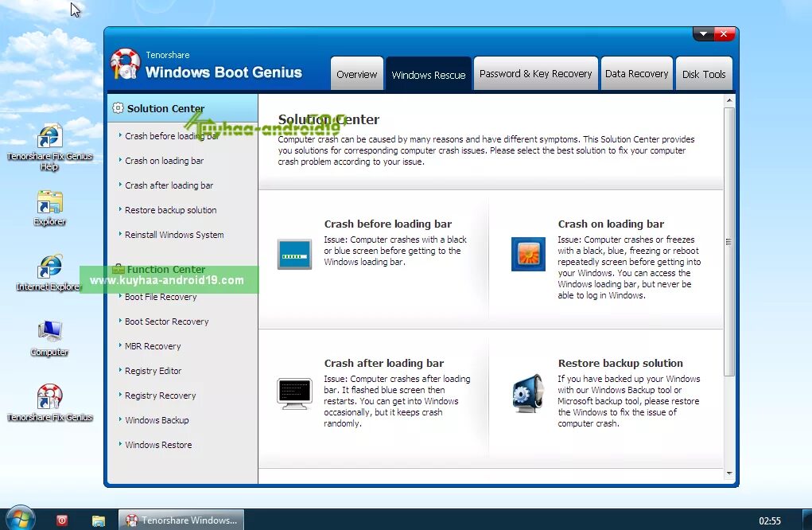This screenshot has width=812, height=530.
Task: Click the Crash before loading bar card heading
Action: [x=388, y=224]
